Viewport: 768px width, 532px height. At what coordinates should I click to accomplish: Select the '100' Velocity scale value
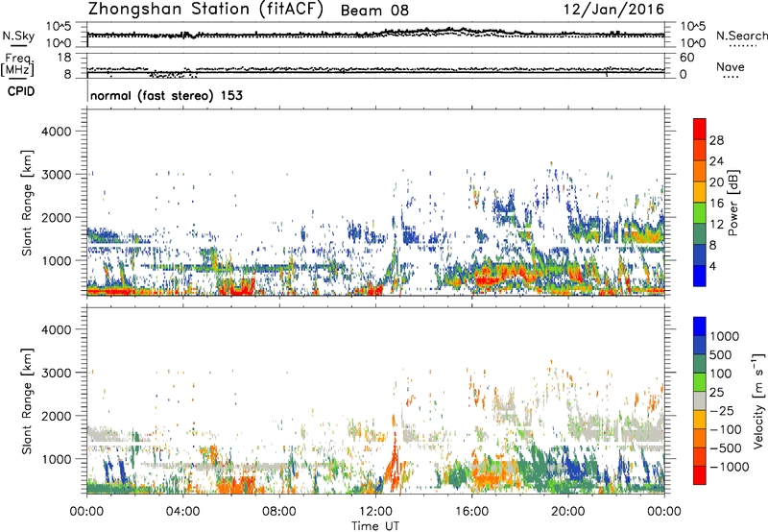click(x=721, y=374)
